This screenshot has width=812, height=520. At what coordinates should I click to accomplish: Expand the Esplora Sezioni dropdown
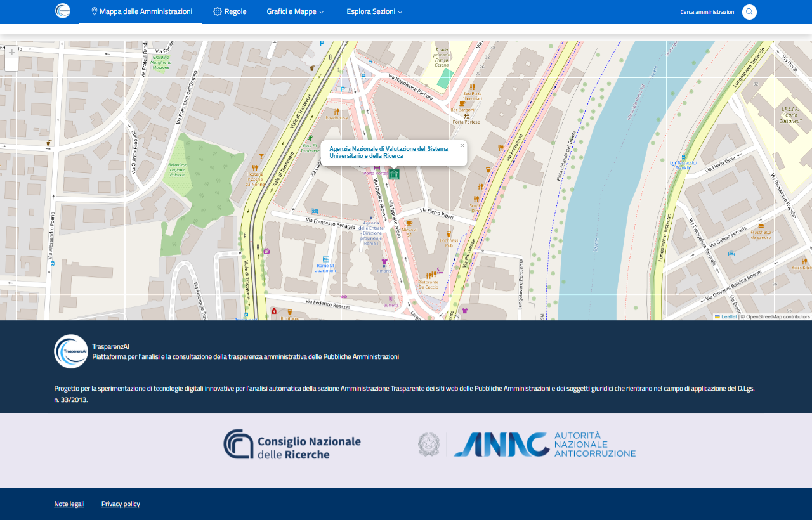pos(374,11)
